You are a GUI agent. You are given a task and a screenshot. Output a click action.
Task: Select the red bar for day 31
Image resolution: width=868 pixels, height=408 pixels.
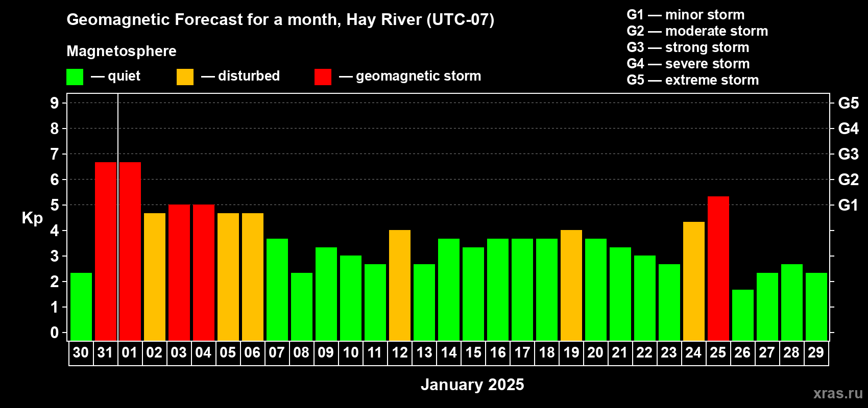106,251
